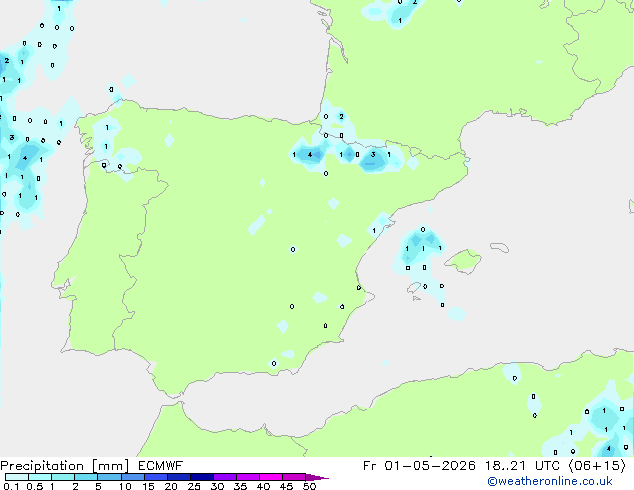634x490 pixels.
Task: Click the 'ECMWF' model label
Action: (161, 466)
